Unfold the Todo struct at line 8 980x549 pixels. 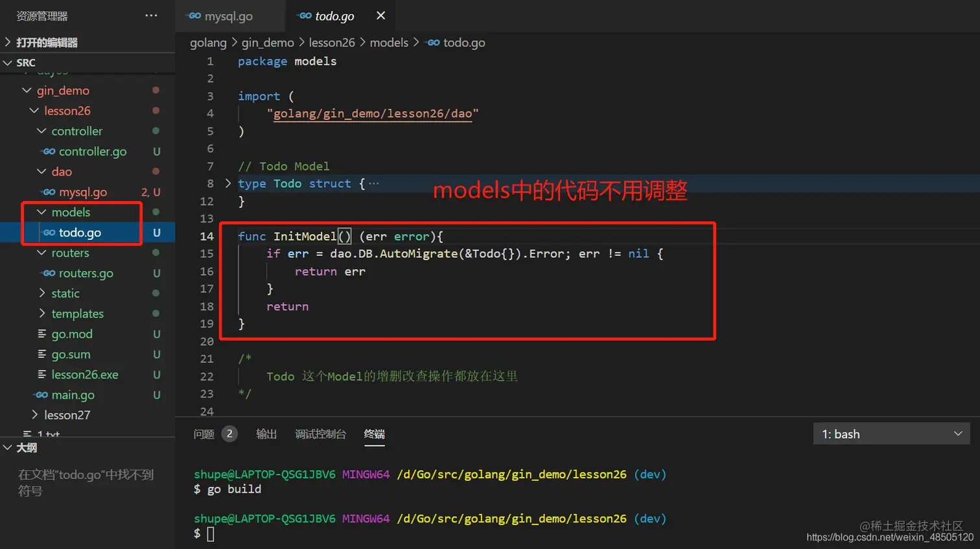[x=227, y=183]
